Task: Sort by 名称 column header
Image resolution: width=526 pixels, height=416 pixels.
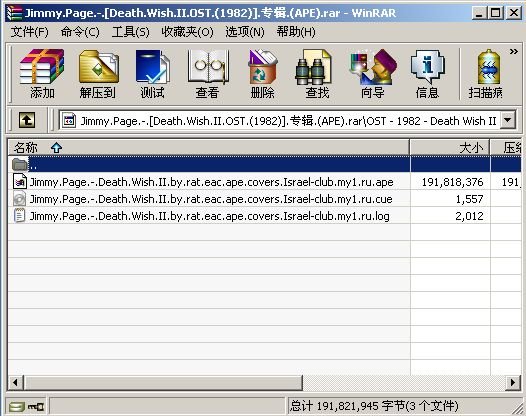Action: point(208,148)
